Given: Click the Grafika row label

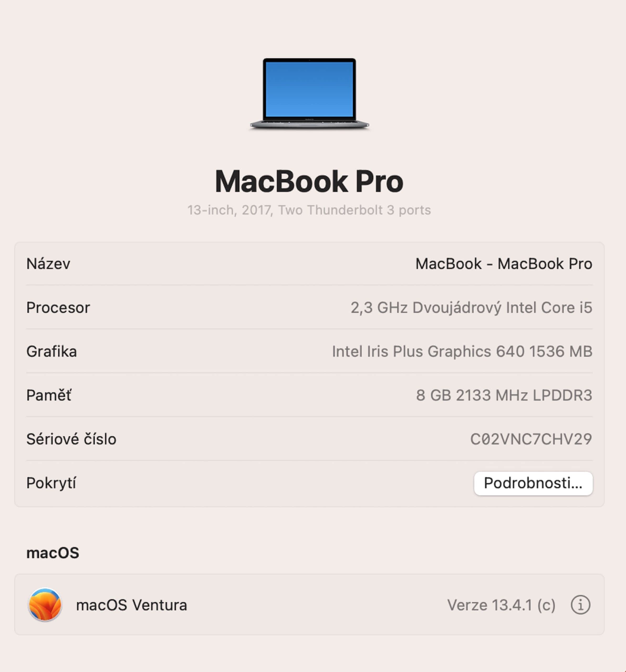Looking at the screenshot, I should pos(52,351).
